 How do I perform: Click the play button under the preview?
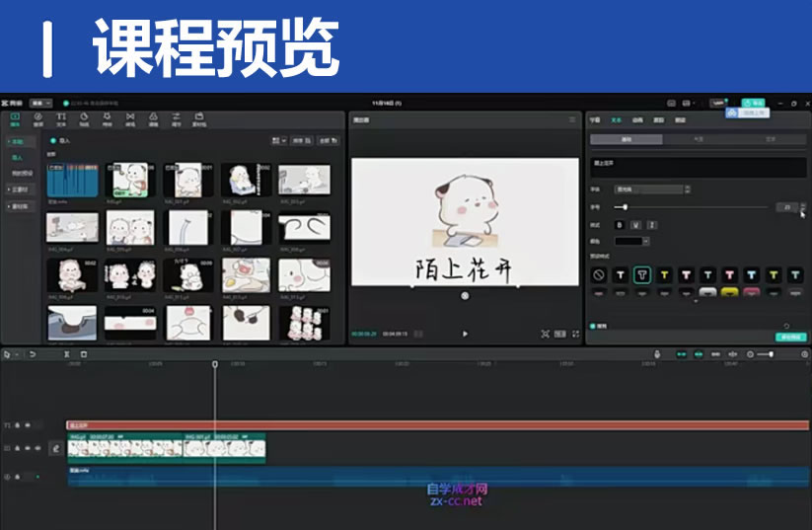click(x=465, y=334)
